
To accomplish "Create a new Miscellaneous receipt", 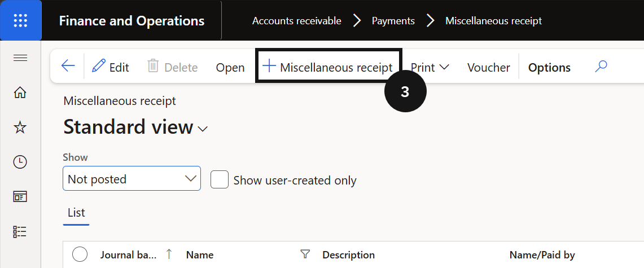I will 328,67.
